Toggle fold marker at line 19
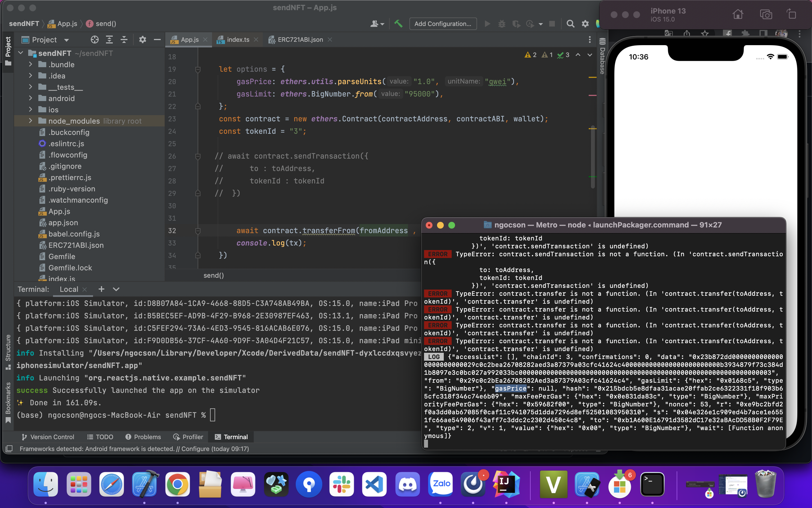812x508 pixels. (x=198, y=69)
